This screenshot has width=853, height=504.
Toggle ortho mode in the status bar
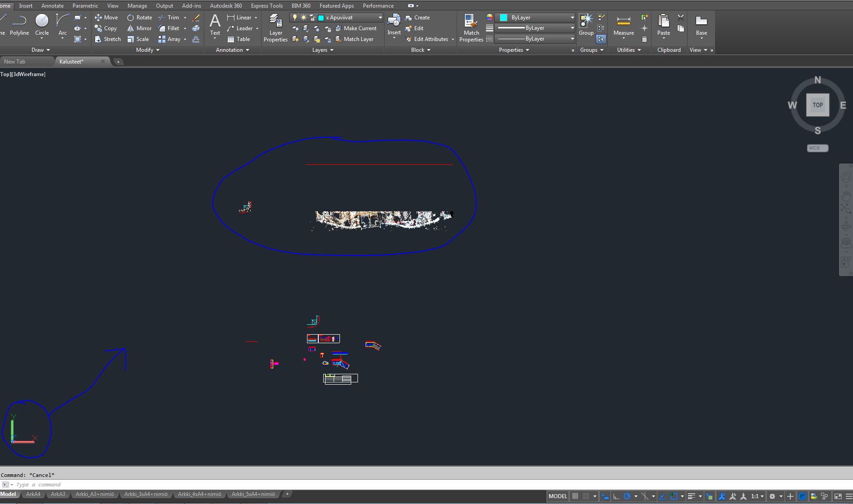(x=616, y=496)
